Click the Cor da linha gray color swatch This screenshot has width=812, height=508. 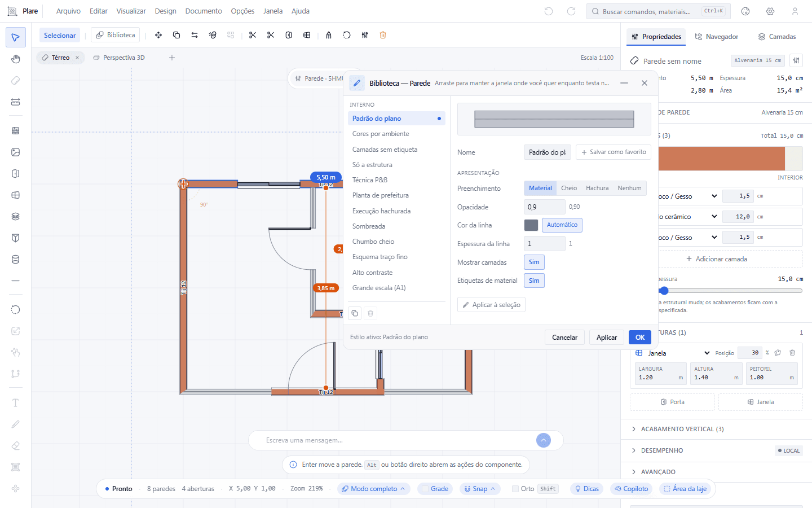531,225
